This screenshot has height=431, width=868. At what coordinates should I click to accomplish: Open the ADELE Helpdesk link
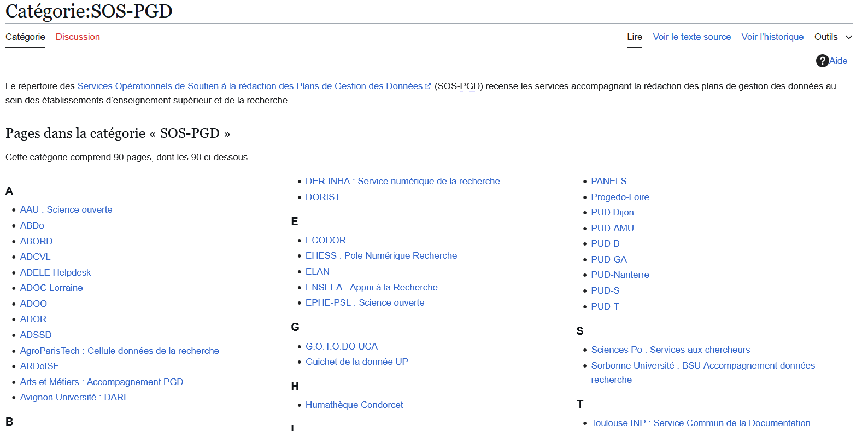pos(55,272)
